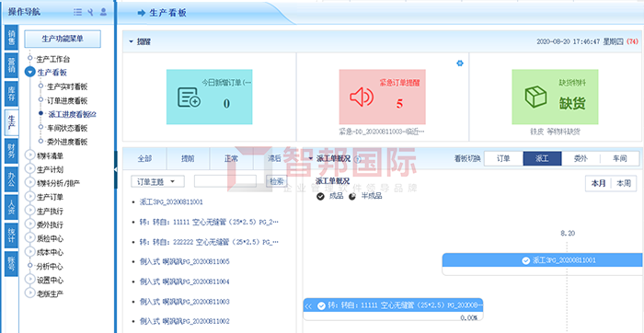Click the new order document icon
The image size is (644, 333).
pyautogui.click(x=189, y=98)
